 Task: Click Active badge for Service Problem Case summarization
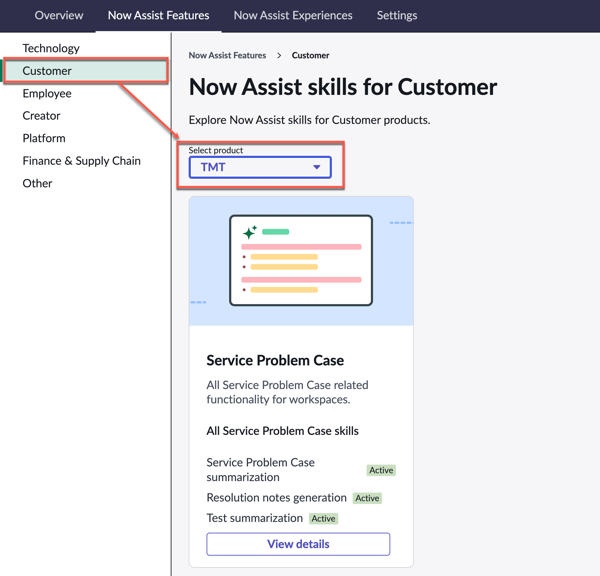(x=381, y=470)
